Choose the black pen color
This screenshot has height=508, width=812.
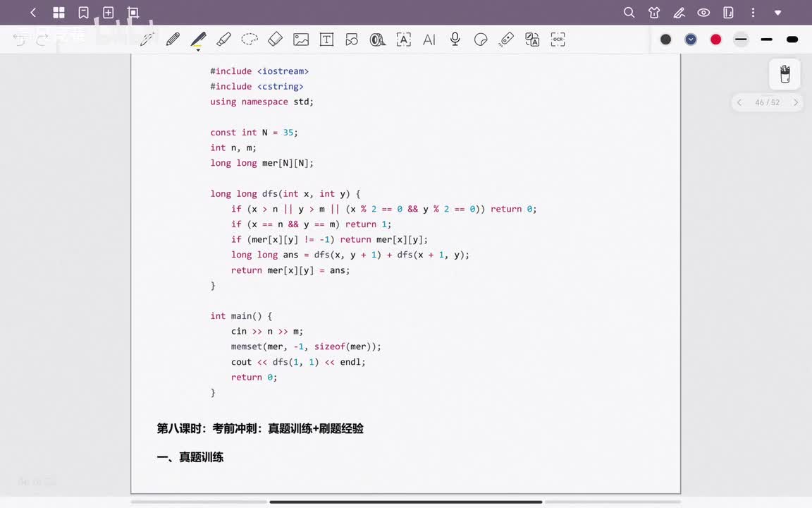666,40
